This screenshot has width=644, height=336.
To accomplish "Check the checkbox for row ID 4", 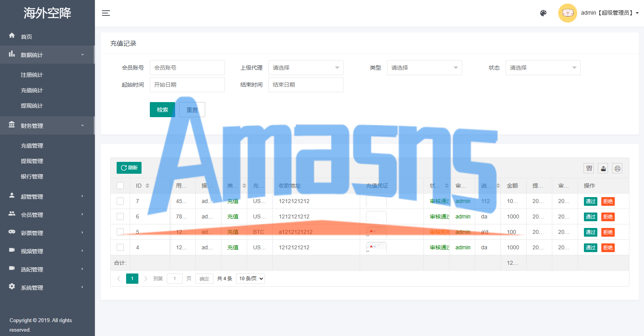I will coord(120,247).
